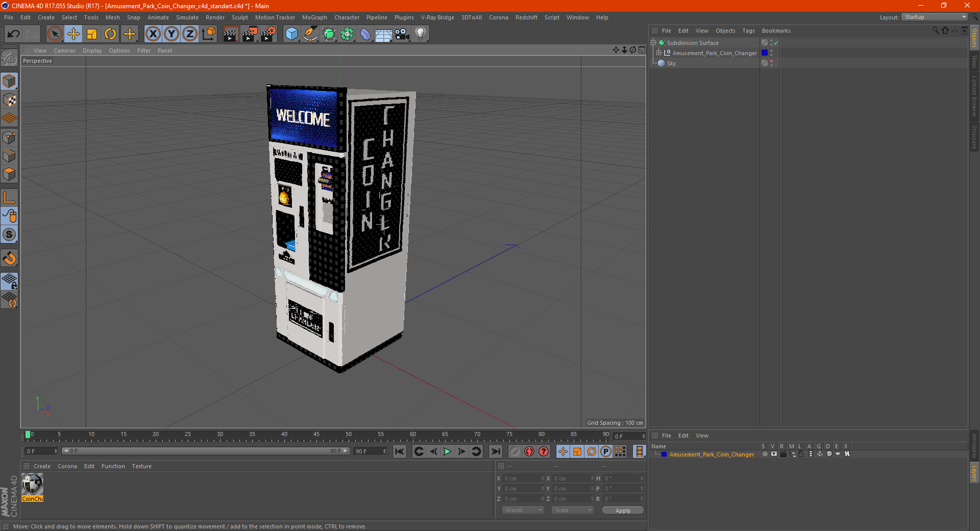Click the X position input field
This screenshot has height=531, width=980.
pos(523,478)
